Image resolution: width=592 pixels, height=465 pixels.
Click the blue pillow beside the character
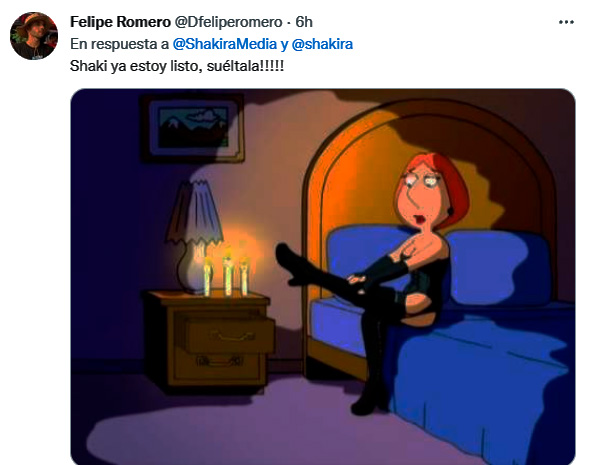[x=498, y=266]
